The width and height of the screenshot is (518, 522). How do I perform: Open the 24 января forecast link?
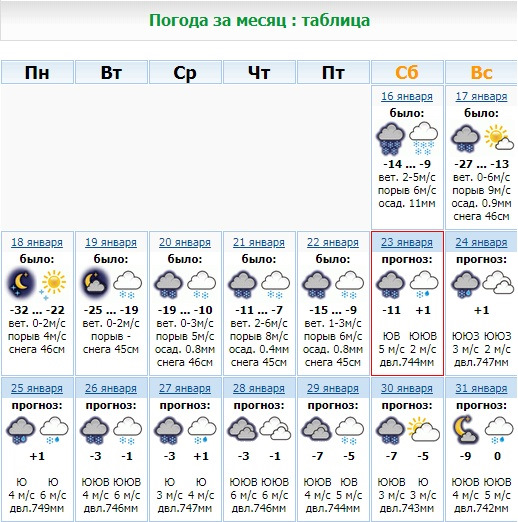coord(481,242)
